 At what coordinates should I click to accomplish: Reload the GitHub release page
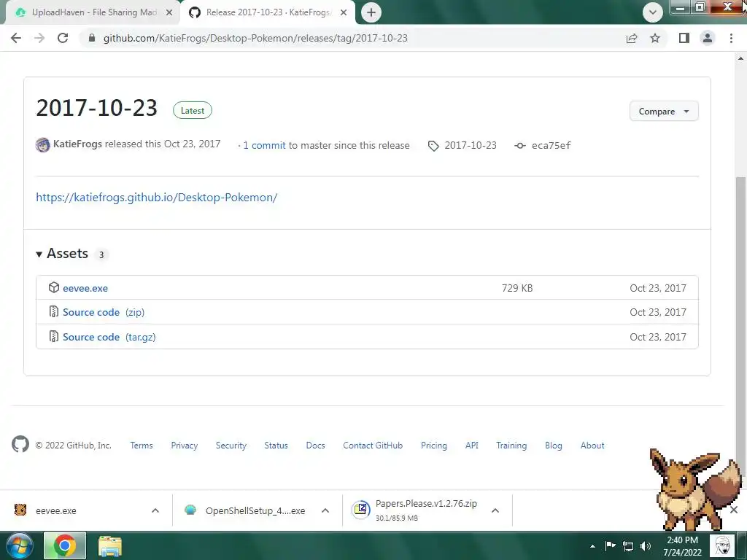[63, 38]
